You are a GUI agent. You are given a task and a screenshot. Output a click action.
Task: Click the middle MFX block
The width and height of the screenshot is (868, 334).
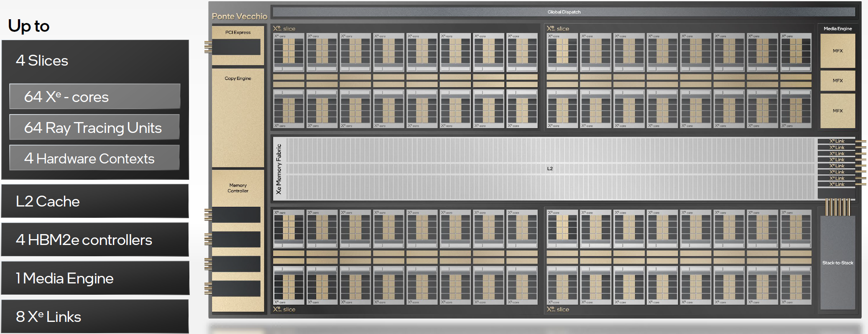pyautogui.click(x=837, y=81)
